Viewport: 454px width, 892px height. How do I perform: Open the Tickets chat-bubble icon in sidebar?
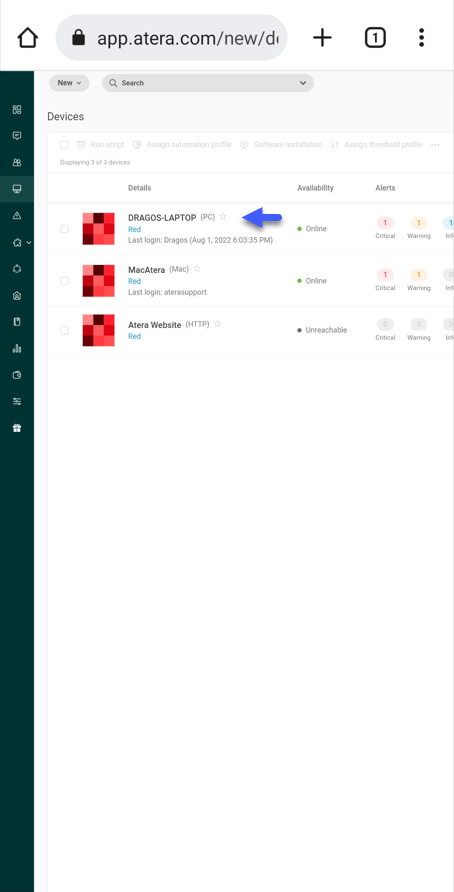17,136
